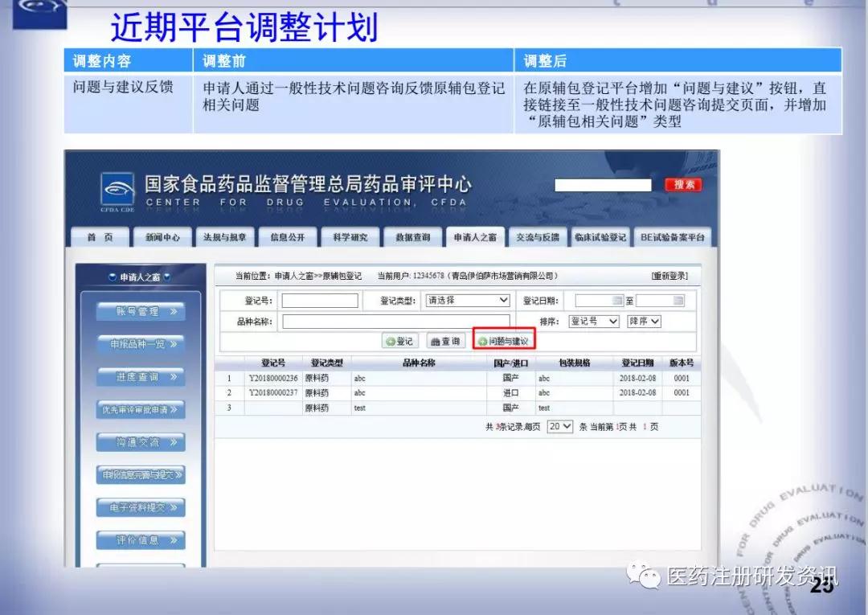Open the 降序 sort order dropdown

(x=644, y=321)
